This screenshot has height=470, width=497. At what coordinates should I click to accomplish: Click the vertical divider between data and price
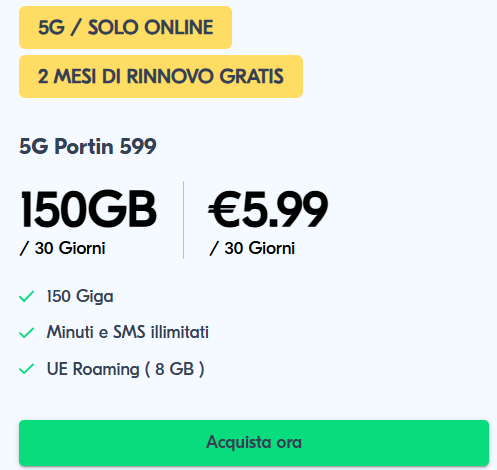coord(183,220)
